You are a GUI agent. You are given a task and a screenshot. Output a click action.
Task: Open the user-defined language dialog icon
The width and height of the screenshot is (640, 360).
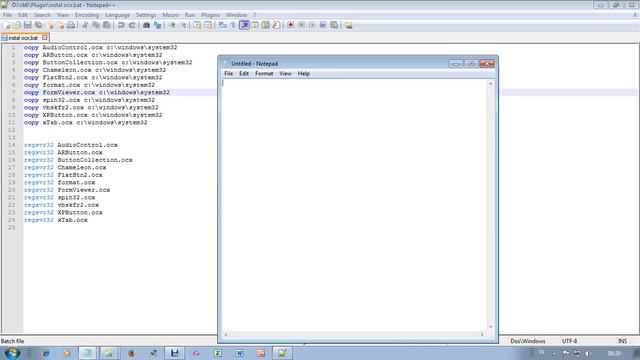point(255,25)
